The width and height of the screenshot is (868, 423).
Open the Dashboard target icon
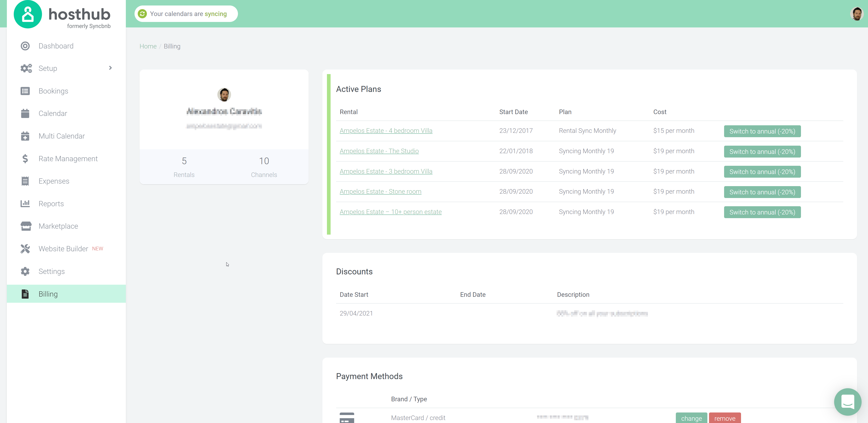(25, 46)
